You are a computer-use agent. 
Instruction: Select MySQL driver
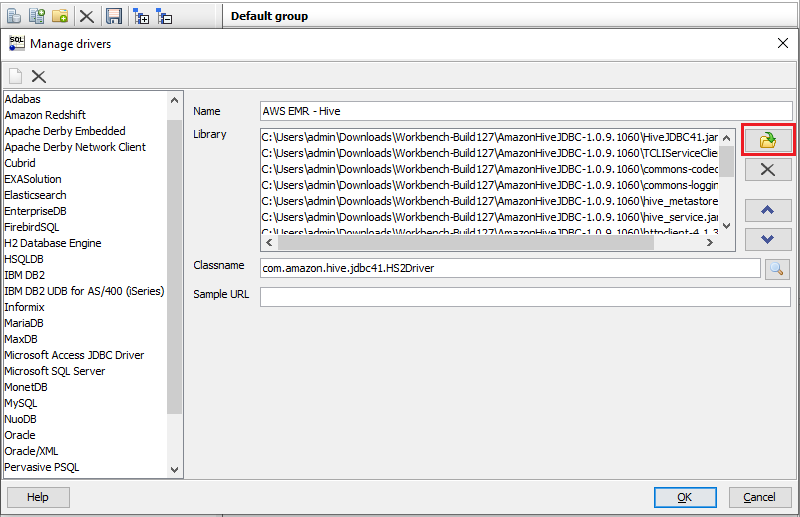85,403
